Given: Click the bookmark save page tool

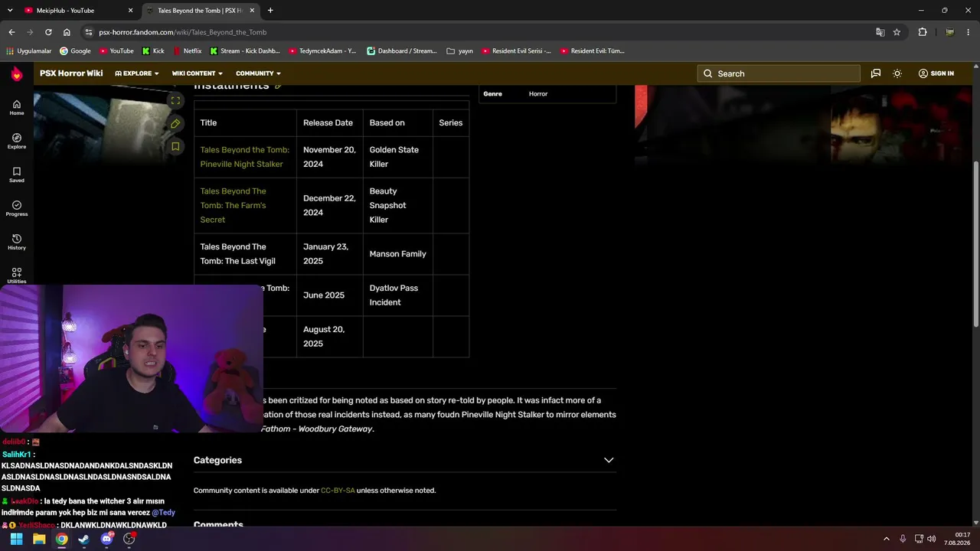Looking at the screenshot, I should pyautogui.click(x=175, y=146).
